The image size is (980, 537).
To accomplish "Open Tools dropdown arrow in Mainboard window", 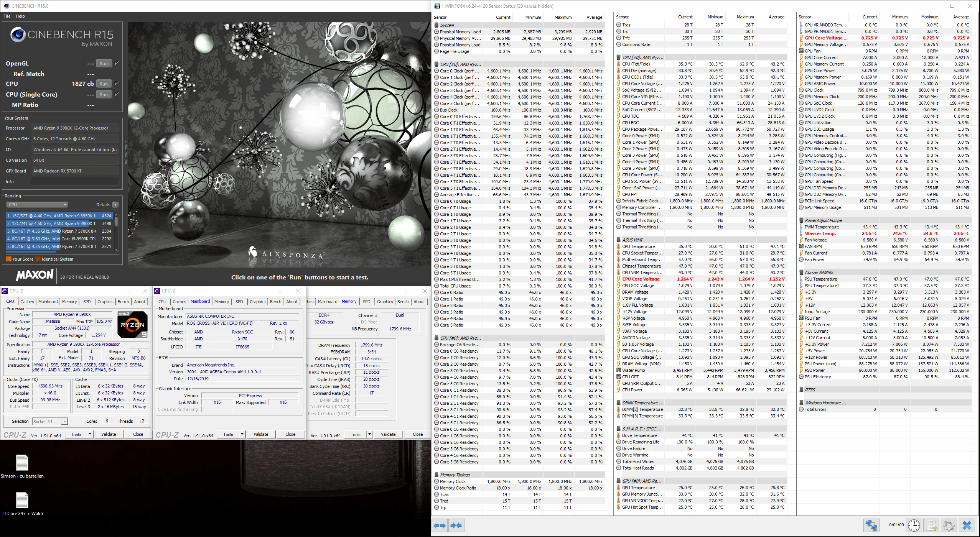I will [242, 434].
